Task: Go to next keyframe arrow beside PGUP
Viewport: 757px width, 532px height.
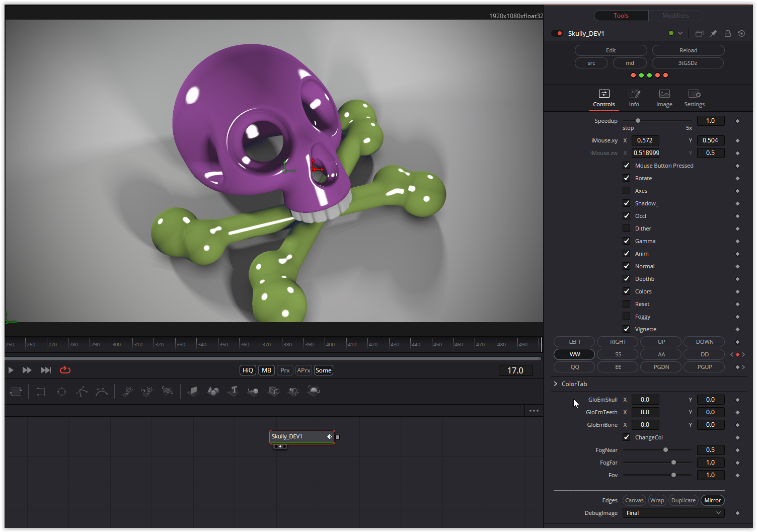Action: point(743,367)
